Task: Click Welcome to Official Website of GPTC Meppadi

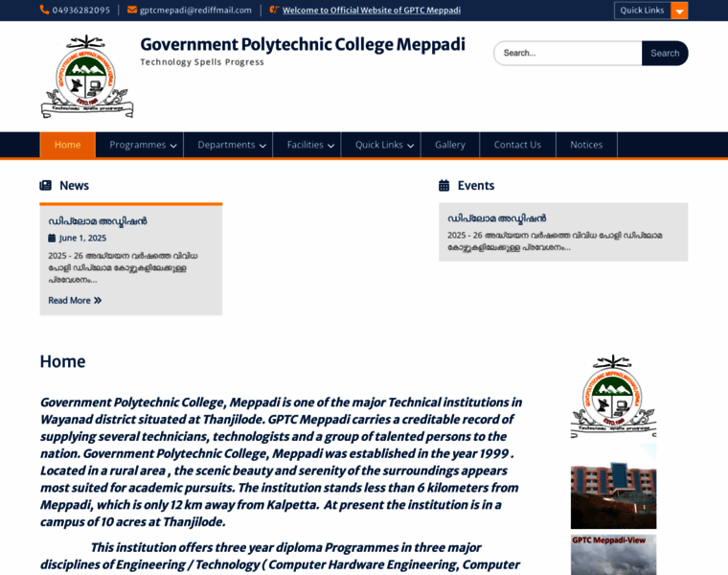Action: [372, 11]
